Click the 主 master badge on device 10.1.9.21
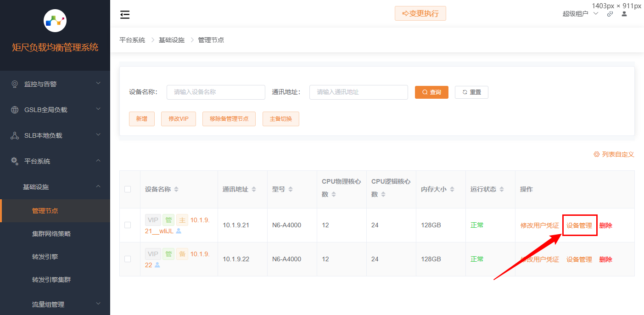The image size is (644, 315). point(182,219)
